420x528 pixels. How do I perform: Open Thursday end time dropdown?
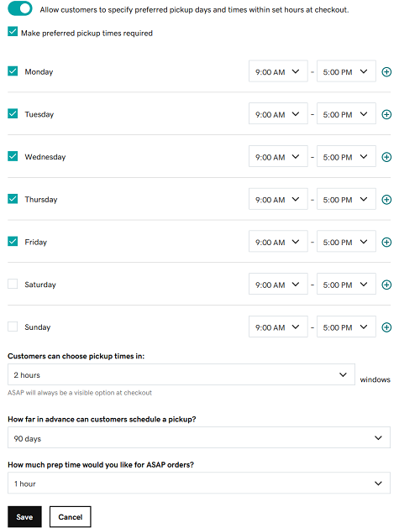pyautogui.click(x=346, y=199)
